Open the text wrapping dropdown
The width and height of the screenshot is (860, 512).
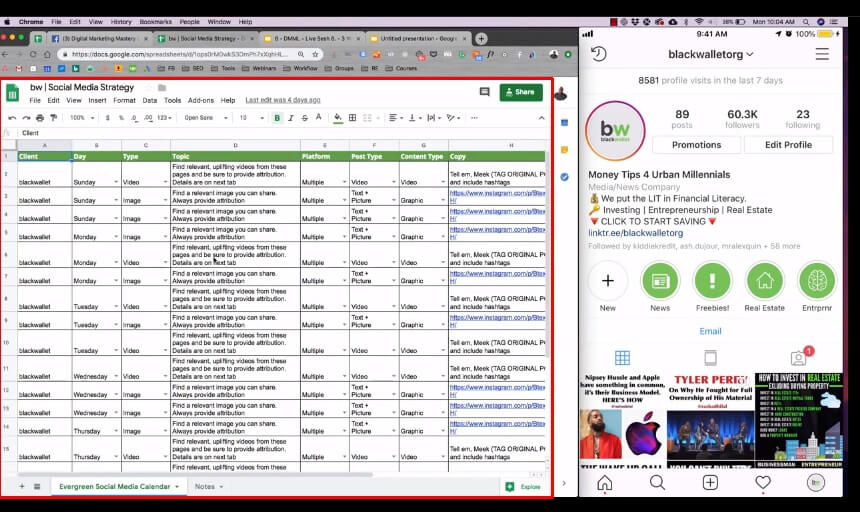tap(433, 118)
